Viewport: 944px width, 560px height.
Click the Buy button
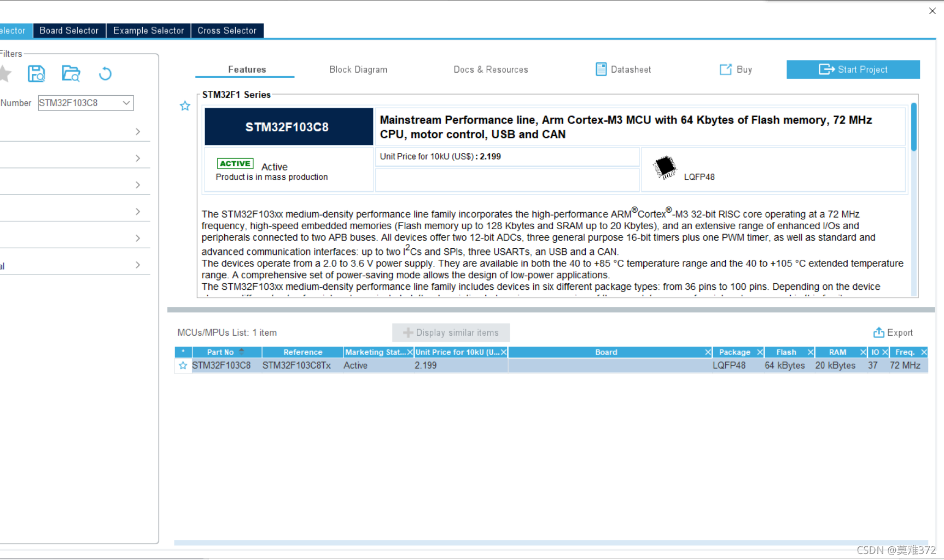pos(736,69)
